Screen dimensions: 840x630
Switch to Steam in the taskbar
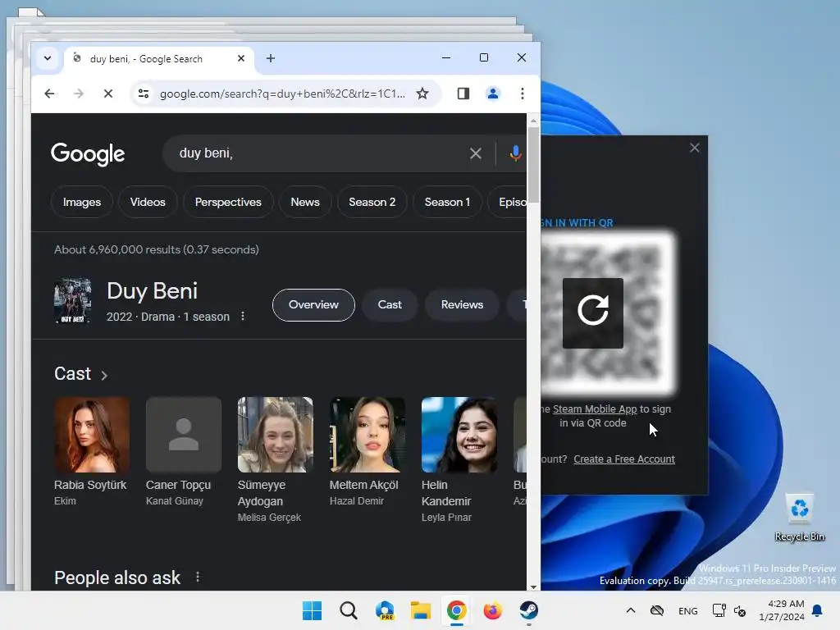pos(529,610)
